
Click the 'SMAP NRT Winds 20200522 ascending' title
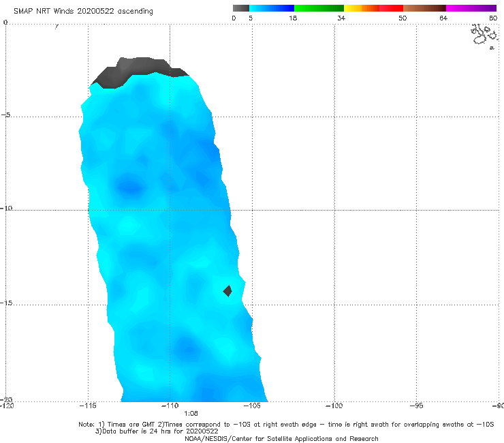coord(83,11)
